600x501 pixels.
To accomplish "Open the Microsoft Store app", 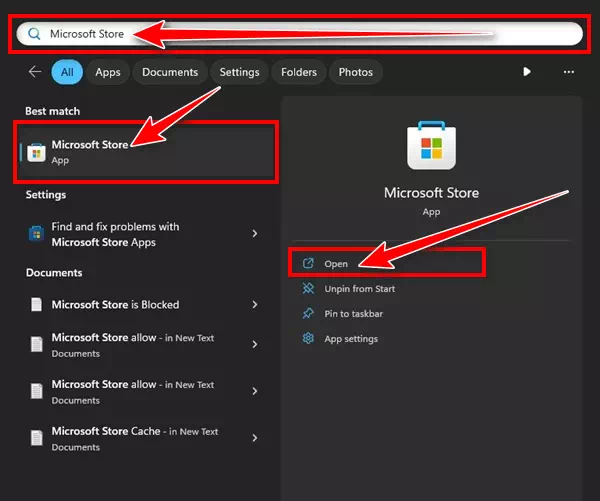I will tap(386, 264).
